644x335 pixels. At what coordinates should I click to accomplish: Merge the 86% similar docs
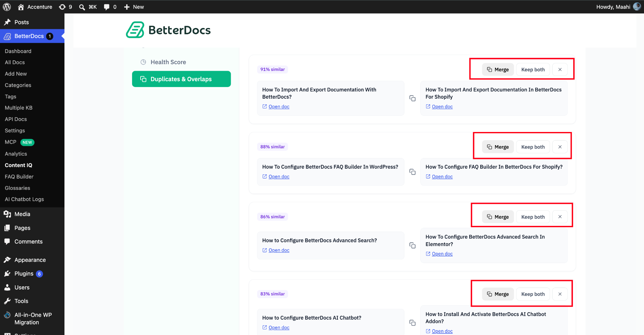tap(498, 217)
